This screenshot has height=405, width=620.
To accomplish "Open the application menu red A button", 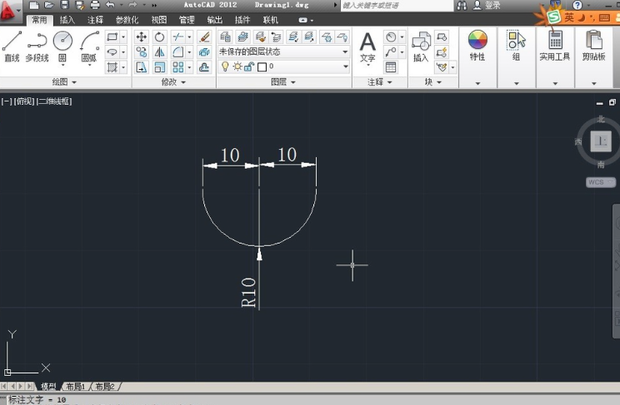I will 9,10.
